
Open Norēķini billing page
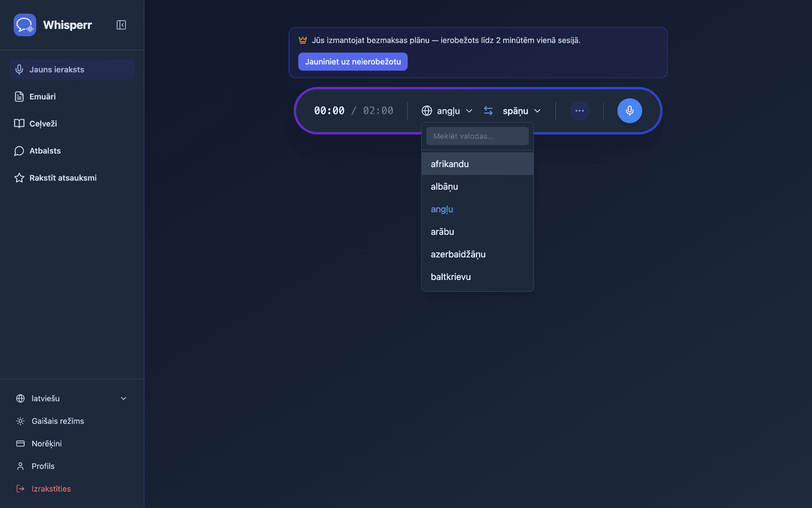click(x=72, y=443)
